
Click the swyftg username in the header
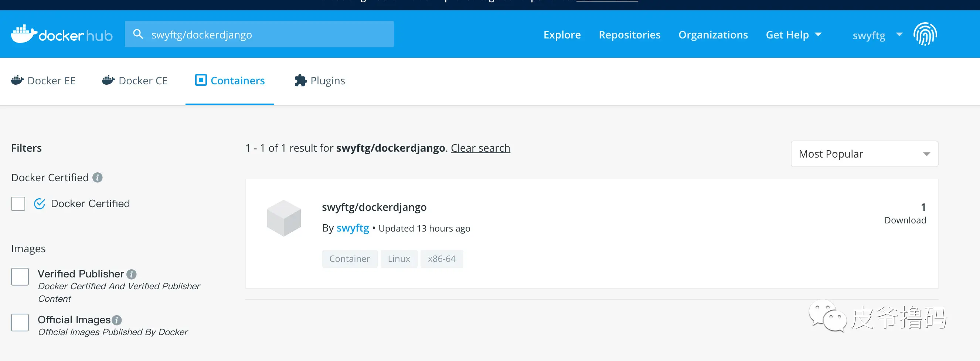pos(869,36)
